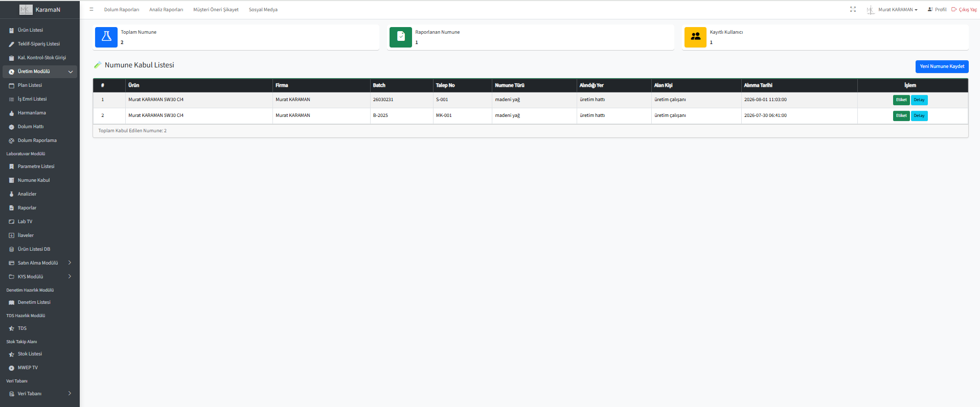
Task: Click the Parametre Listesi bookmark icon
Action: coord(12,167)
